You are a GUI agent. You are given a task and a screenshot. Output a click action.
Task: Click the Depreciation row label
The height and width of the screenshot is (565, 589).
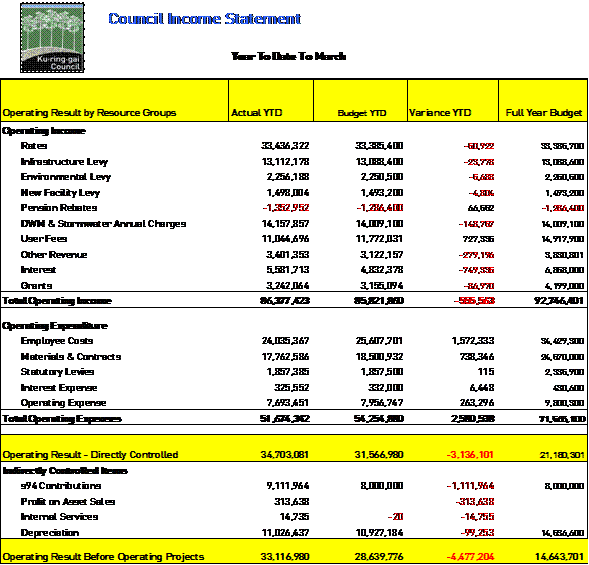pos(50,533)
